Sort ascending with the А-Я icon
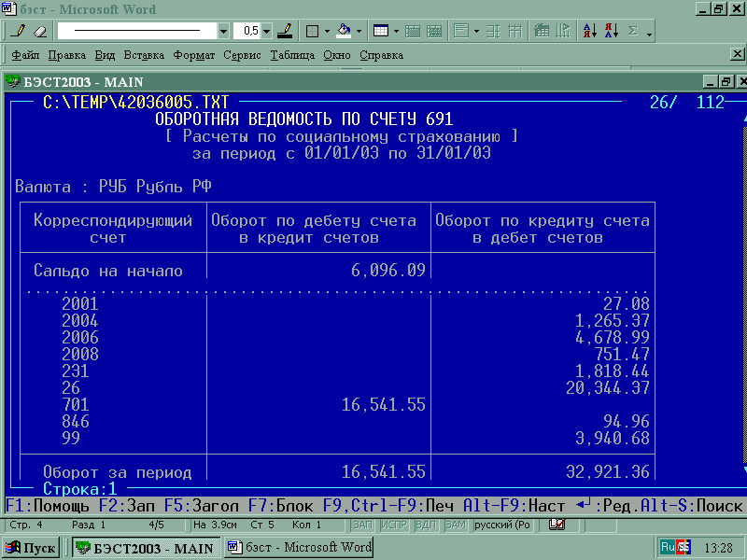The image size is (747, 560). (x=590, y=31)
